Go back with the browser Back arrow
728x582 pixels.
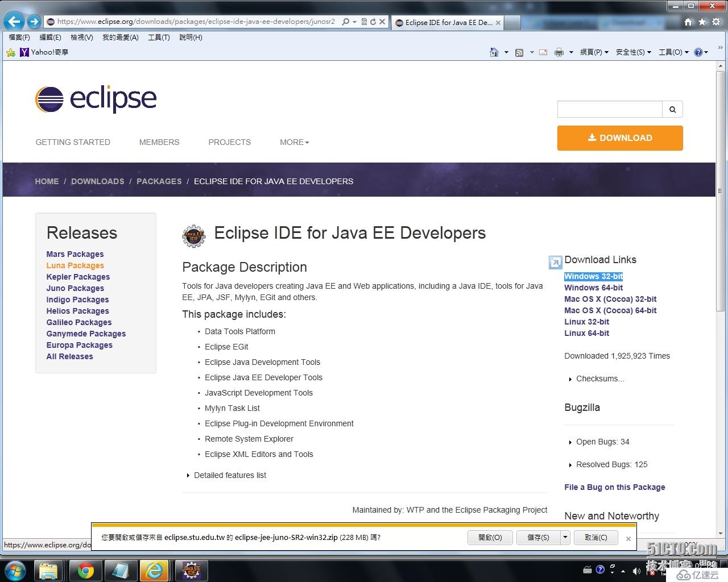pyautogui.click(x=14, y=22)
